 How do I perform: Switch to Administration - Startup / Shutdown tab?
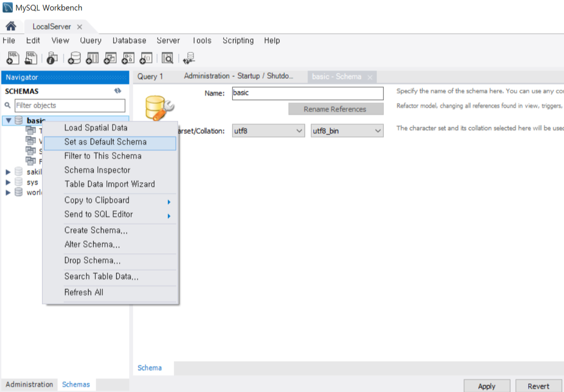[238, 76]
